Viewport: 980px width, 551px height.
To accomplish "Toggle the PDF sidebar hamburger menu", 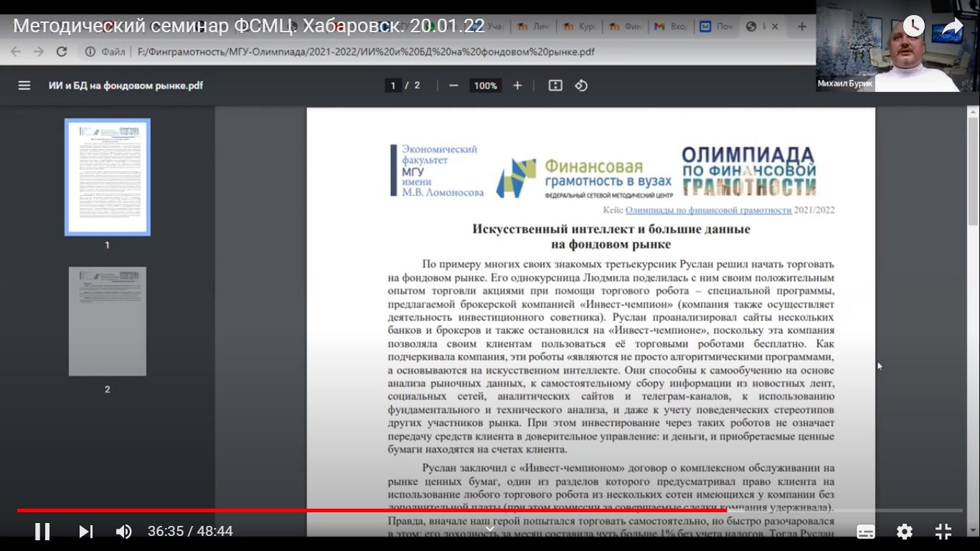I will tap(24, 85).
